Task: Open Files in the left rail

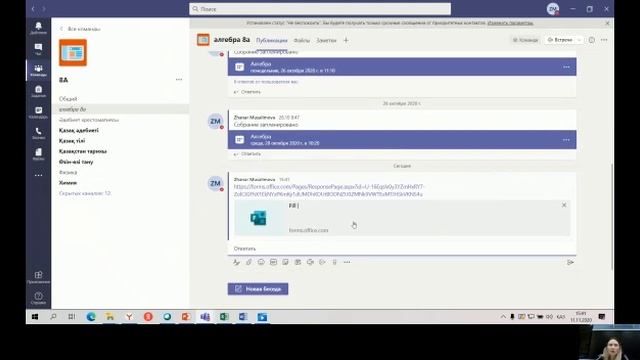Action: pyautogui.click(x=38, y=154)
